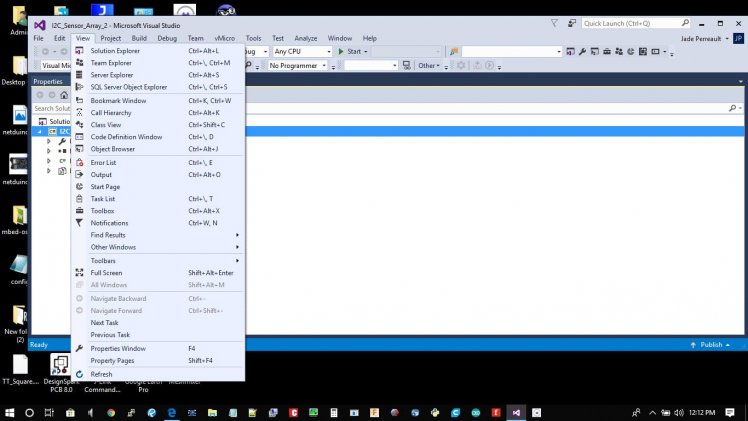Select Error List in the View menu
The image size is (748, 421).
tap(103, 162)
